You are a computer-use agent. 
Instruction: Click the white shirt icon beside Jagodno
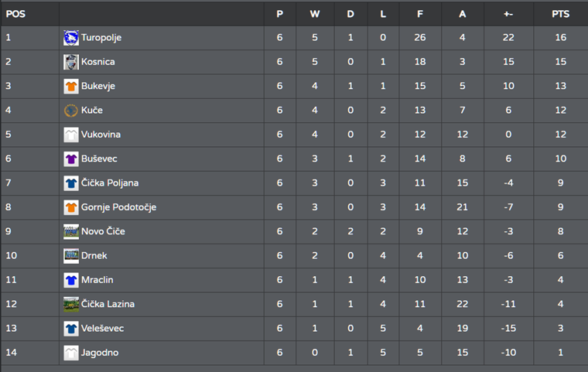point(71,353)
